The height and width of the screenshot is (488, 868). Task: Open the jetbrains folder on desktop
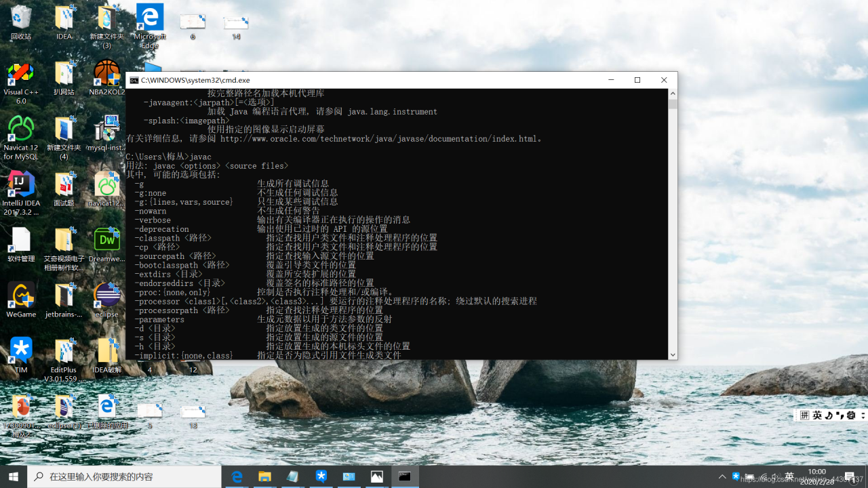coord(64,300)
